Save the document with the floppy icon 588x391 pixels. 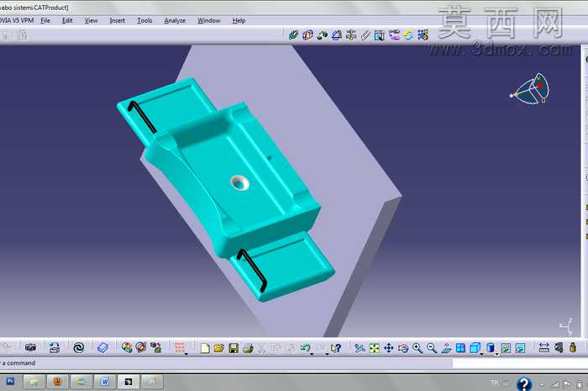coord(234,348)
